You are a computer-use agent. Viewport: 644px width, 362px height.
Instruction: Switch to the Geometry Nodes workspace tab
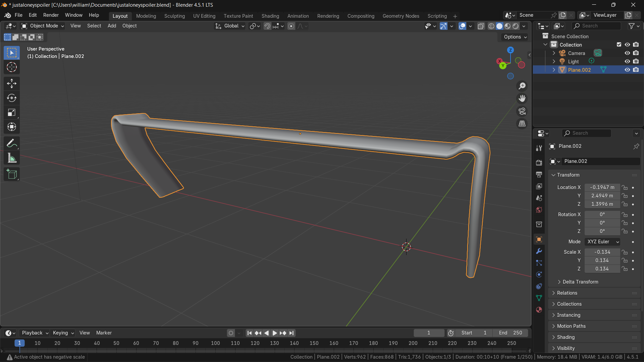(401, 16)
